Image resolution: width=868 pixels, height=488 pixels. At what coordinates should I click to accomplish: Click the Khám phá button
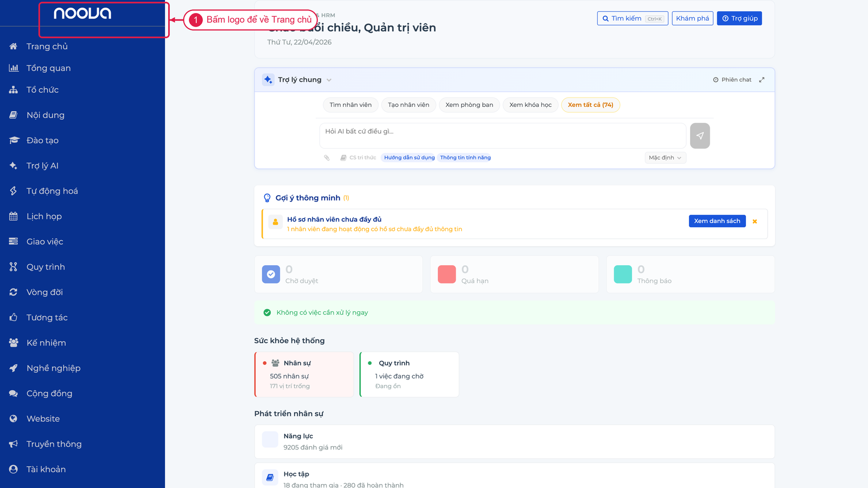692,18
